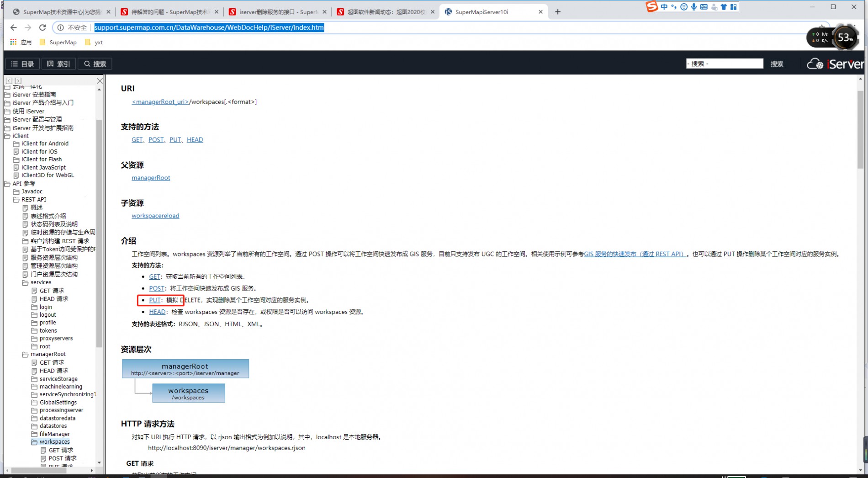Collapse the REST API tree folder
The height and width of the screenshot is (478, 868).
(16, 200)
